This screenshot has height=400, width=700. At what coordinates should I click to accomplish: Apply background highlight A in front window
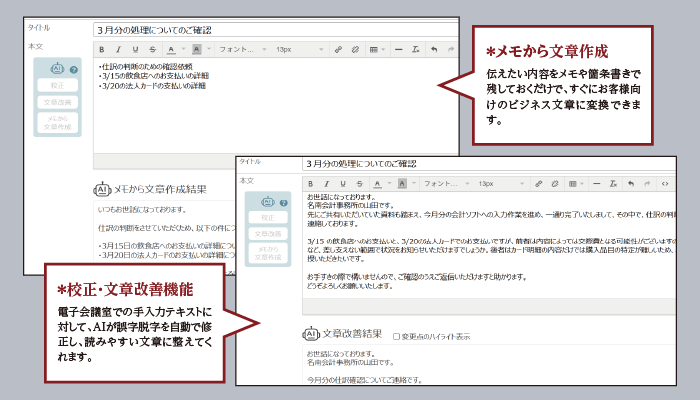402,183
